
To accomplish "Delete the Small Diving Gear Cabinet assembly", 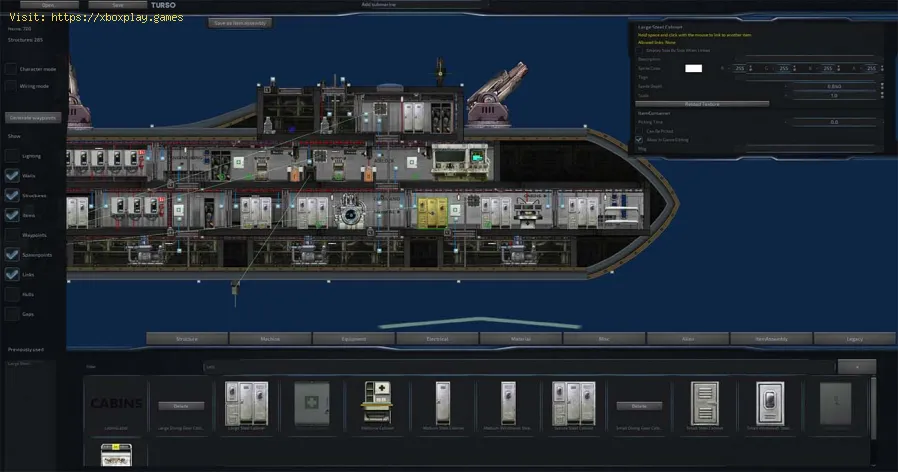I will 639,406.
